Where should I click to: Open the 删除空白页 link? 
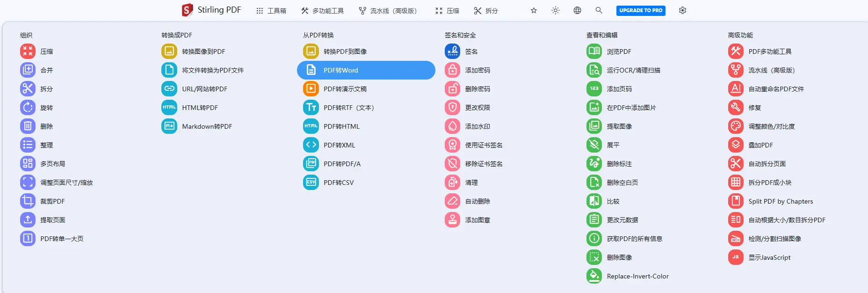622,183
